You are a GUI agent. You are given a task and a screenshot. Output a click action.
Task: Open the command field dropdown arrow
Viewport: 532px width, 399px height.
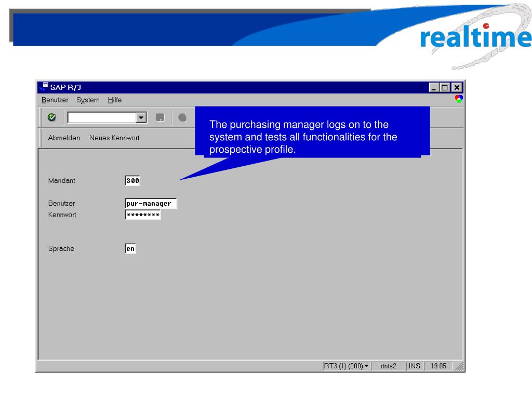[x=141, y=118]
